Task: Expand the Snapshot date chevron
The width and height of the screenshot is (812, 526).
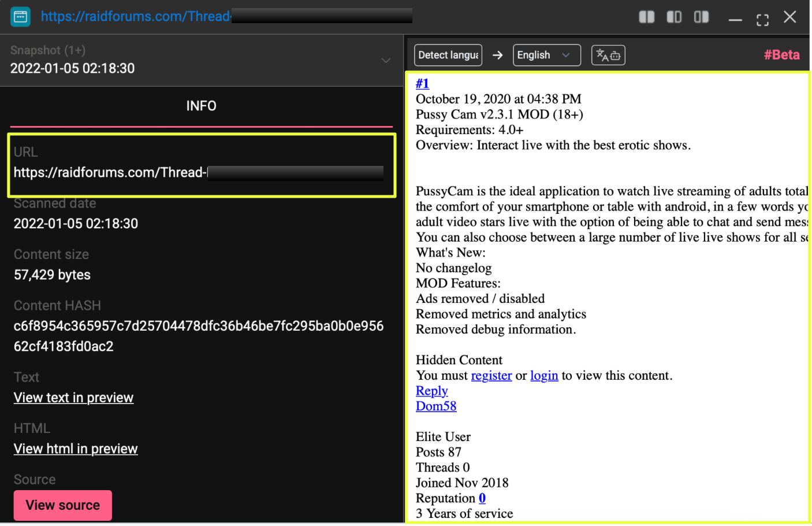Action: click(386, 60)
